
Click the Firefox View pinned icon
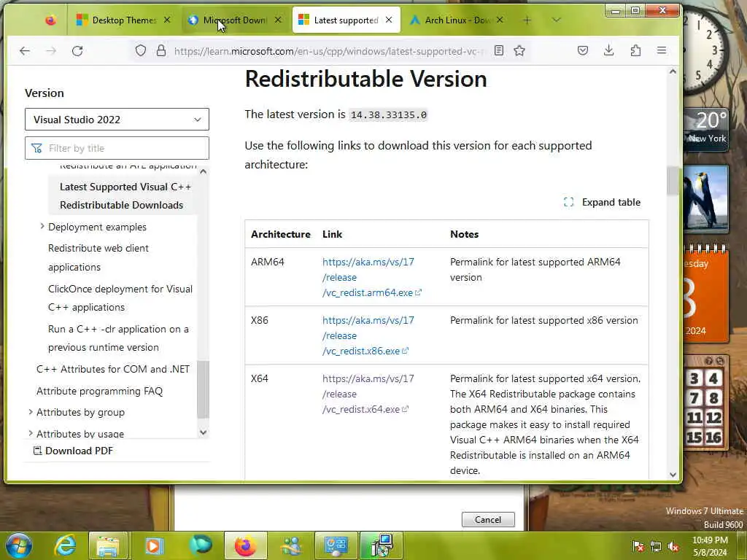coord(50,20)
